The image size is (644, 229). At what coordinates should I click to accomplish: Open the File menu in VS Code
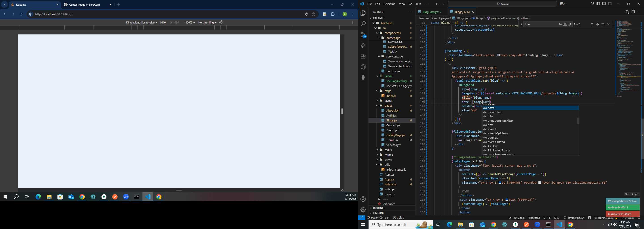tap(369, 4)
